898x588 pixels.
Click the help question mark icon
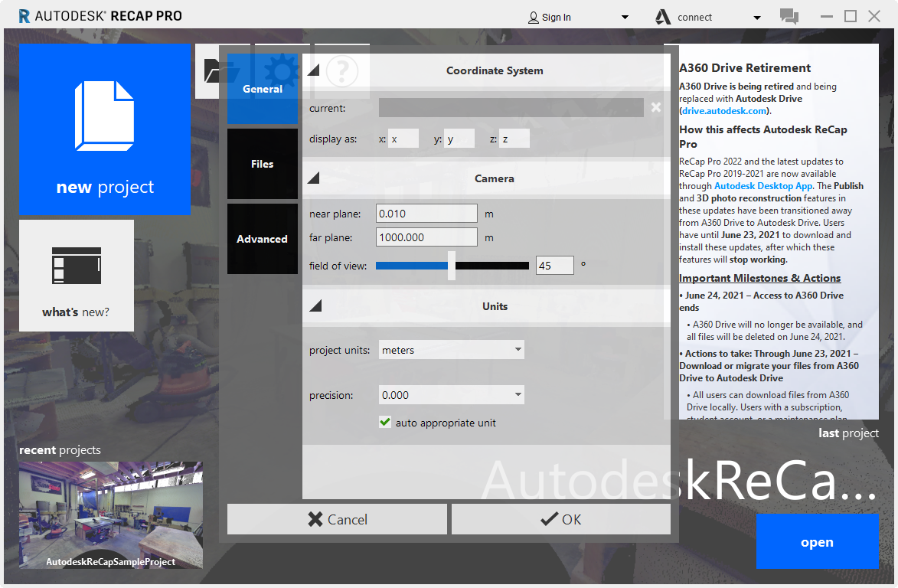pyautogui.click(x=342, y=71)
